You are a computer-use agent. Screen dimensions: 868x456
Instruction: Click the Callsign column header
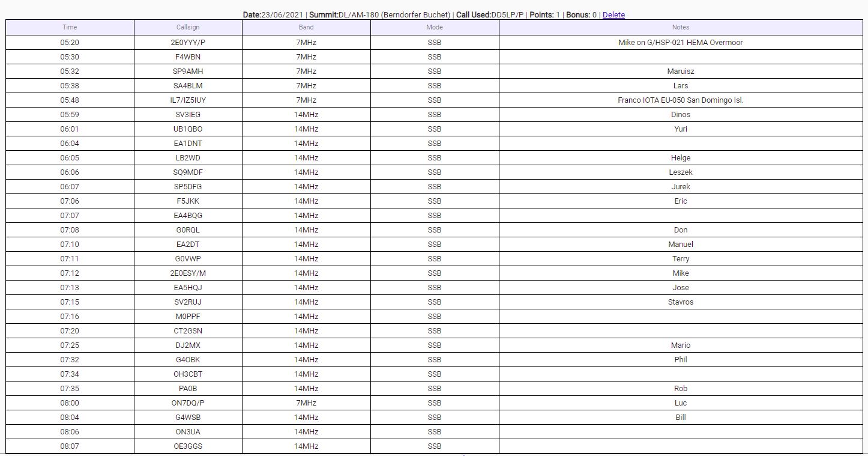pyautogui.click(x=188, y=27)
